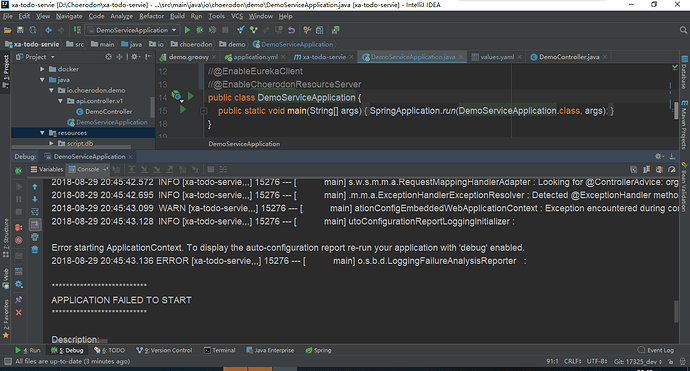Rerun DemoServiceApplication in the Debug panel
The width and height of the screenshot is (690, 371).
click(18, 171)
